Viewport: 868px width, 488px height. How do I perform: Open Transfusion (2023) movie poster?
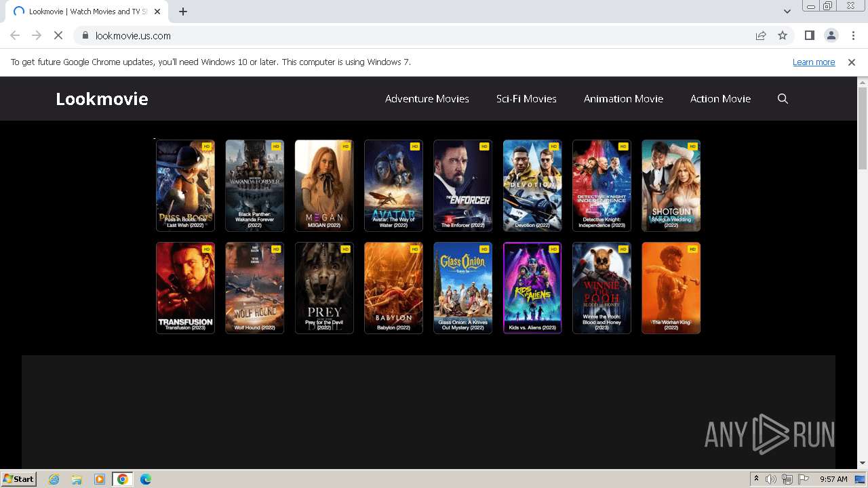[x=185, y=288]
